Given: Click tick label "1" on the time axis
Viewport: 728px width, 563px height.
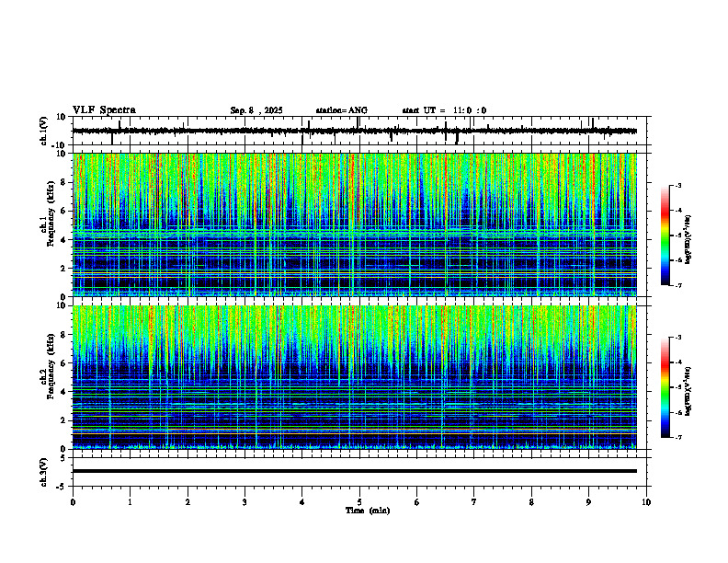Looking at the screenshot, I should [x=130, y=502].
